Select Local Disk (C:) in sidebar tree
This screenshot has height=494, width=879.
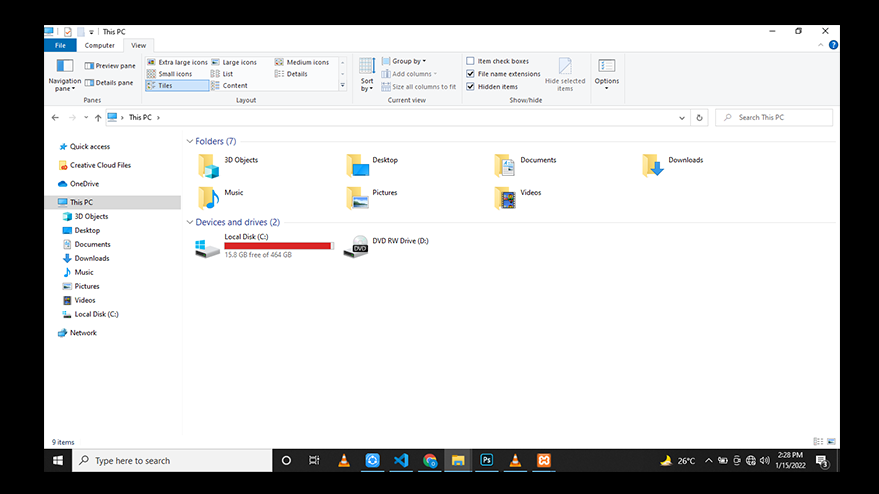click(91, 315)
